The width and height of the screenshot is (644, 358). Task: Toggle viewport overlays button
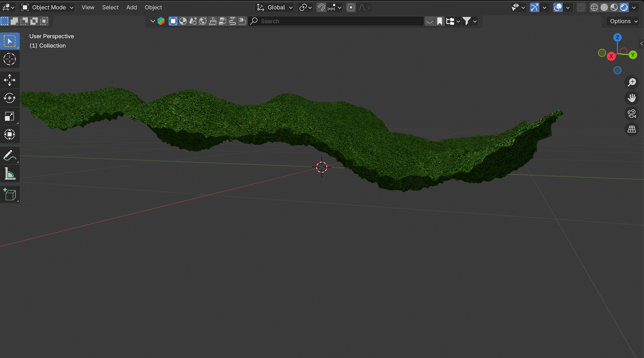click(x=558, y=7)
